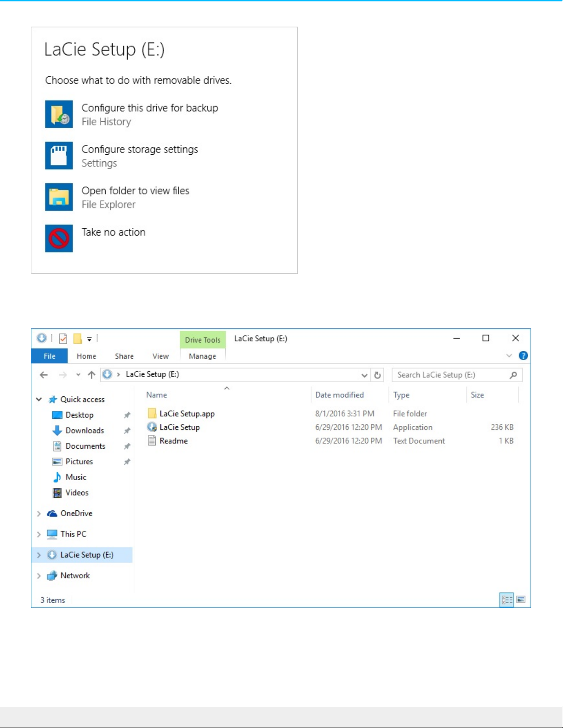The height and width of the screenshot is (728, 563).
Task: Select the LaCie Setup application file
Action: (180, 427)
